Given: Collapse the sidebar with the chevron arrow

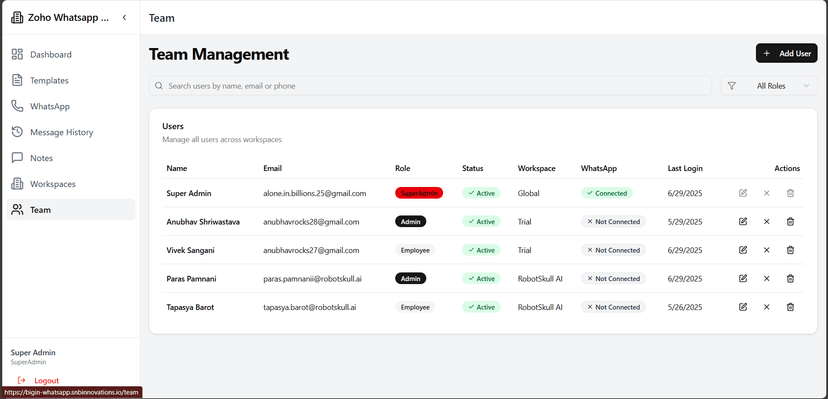Looking at the screenshot, I should pos(125,17).
